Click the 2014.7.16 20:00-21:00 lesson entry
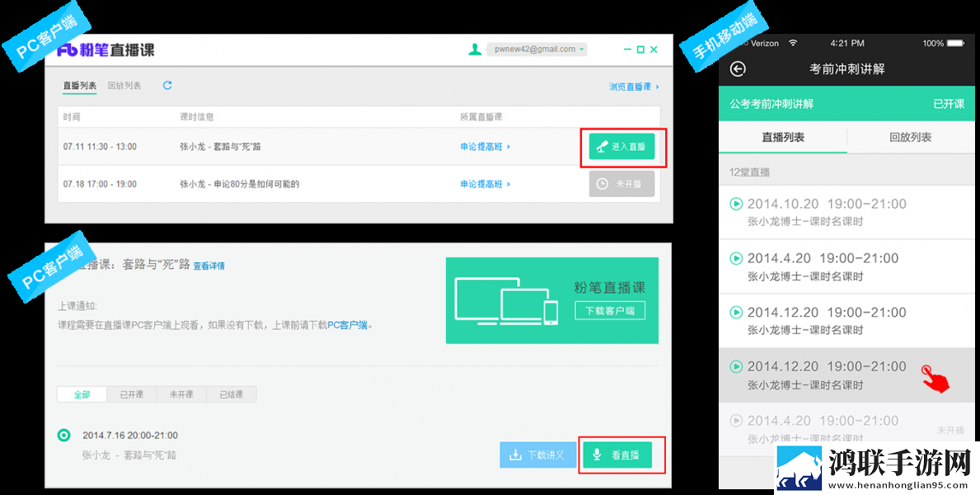This screenshot has width=980, height=495. click(130, 436)
